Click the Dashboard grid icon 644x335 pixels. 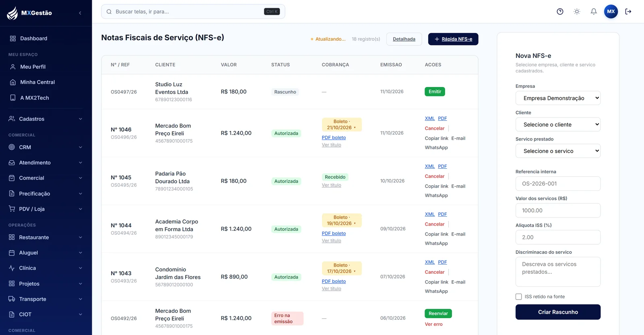point(13,39)
